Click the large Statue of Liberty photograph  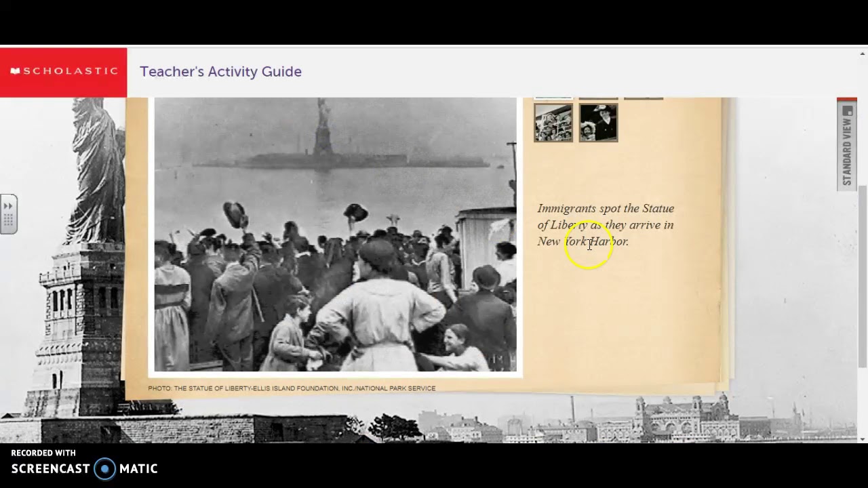tap(335, 235)
